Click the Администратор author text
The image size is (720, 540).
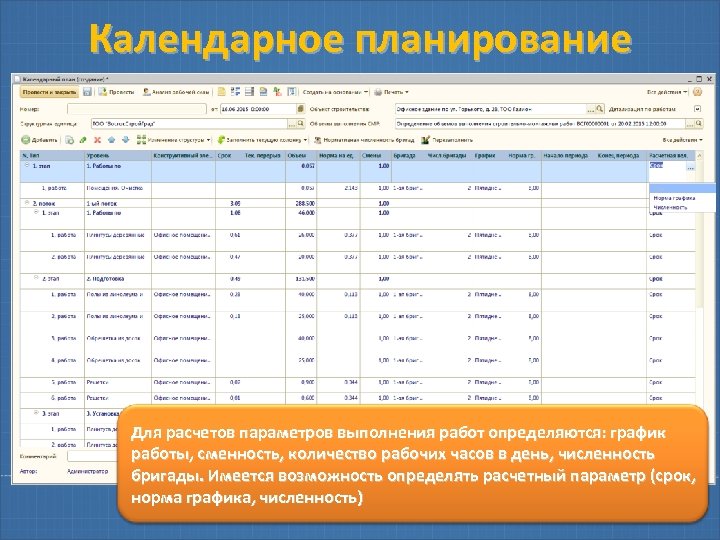coord(87,471)
